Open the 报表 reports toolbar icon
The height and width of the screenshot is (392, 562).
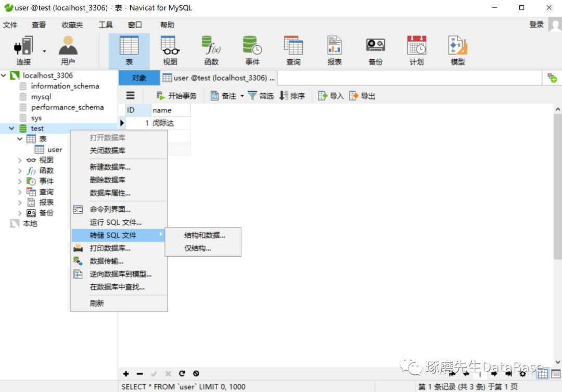(335, 50)
